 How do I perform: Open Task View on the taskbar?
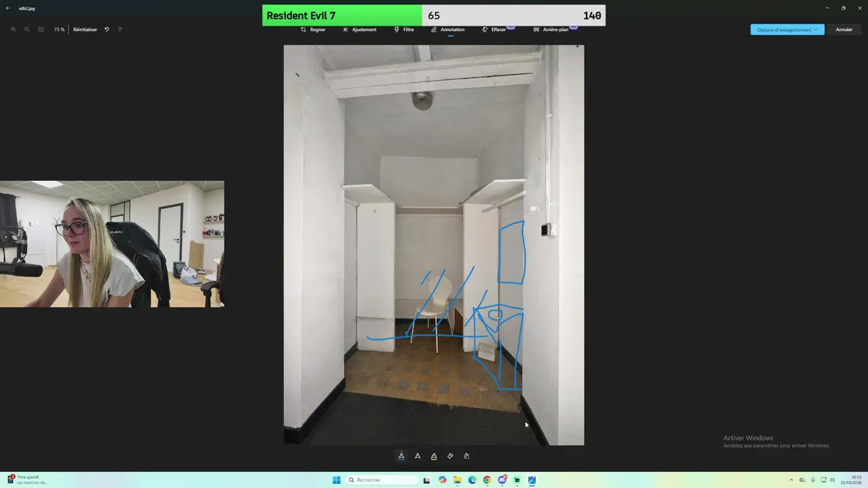pyautogui.click(x=427, y=480)
